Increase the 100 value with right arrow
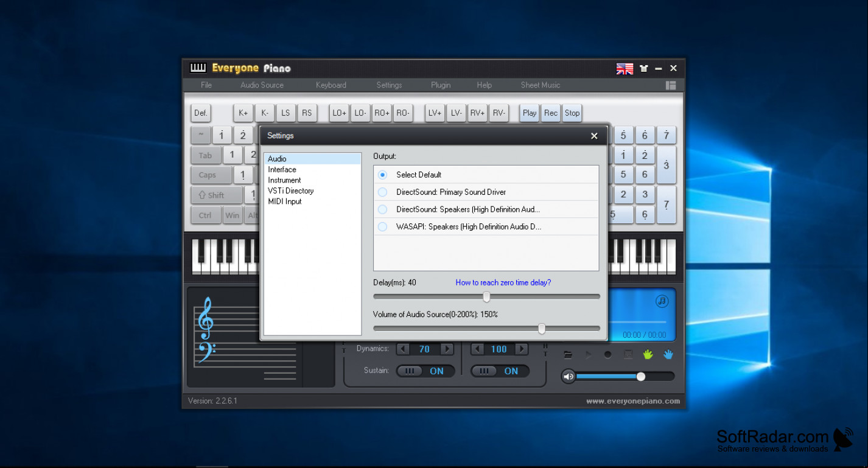This screenshot has height=468, width=868. 521,349
